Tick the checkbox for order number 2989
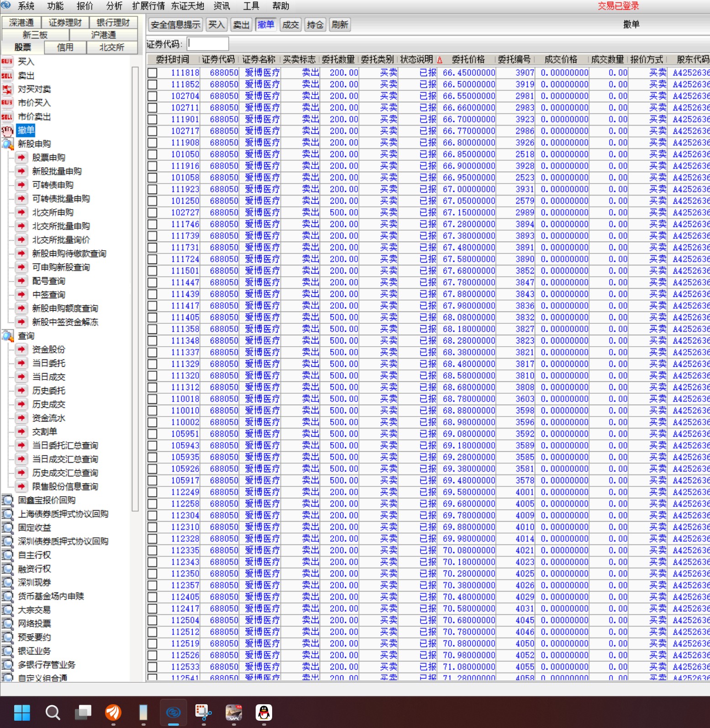The width and height of the screenshot is (710, 728). coord(153,213)
